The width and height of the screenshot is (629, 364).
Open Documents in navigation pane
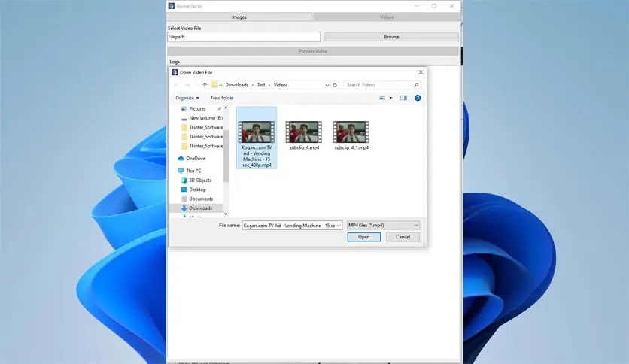(201, 199)
